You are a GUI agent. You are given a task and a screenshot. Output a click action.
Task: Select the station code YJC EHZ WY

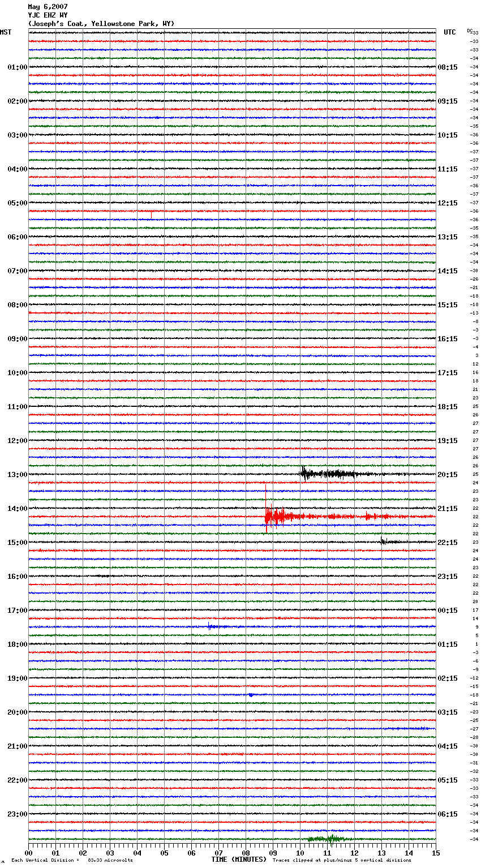[48, 15]
